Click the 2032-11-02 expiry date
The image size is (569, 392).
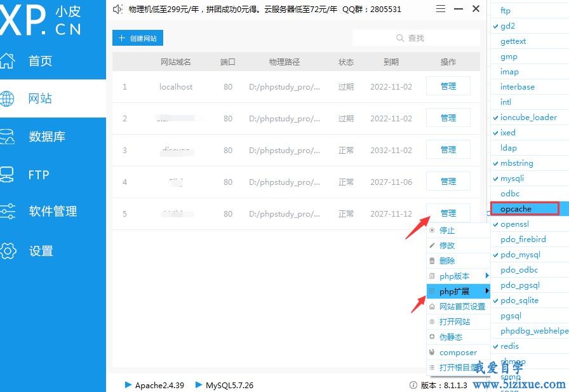(391, 151)
